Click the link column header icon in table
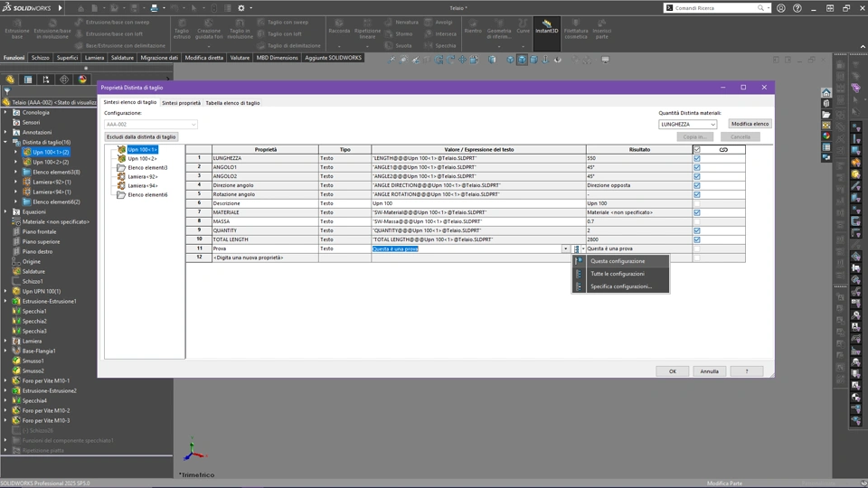 coord(723,149)
